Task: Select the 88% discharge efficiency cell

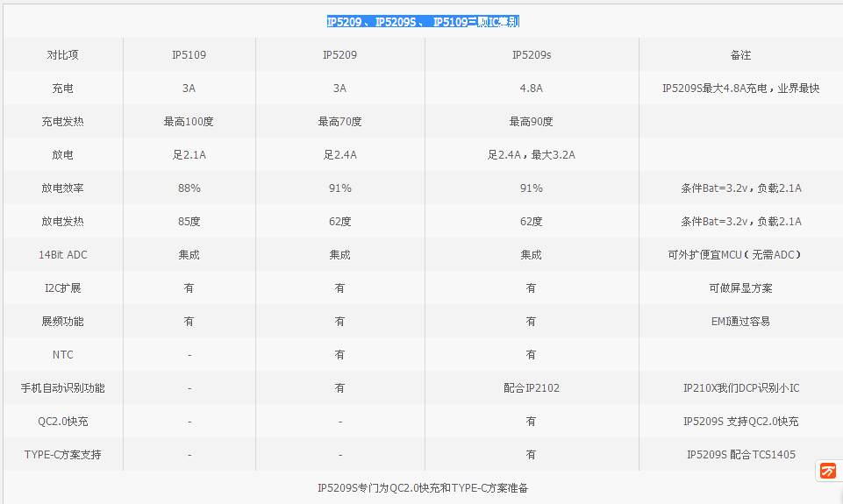Action: click(x=189, y=188)
